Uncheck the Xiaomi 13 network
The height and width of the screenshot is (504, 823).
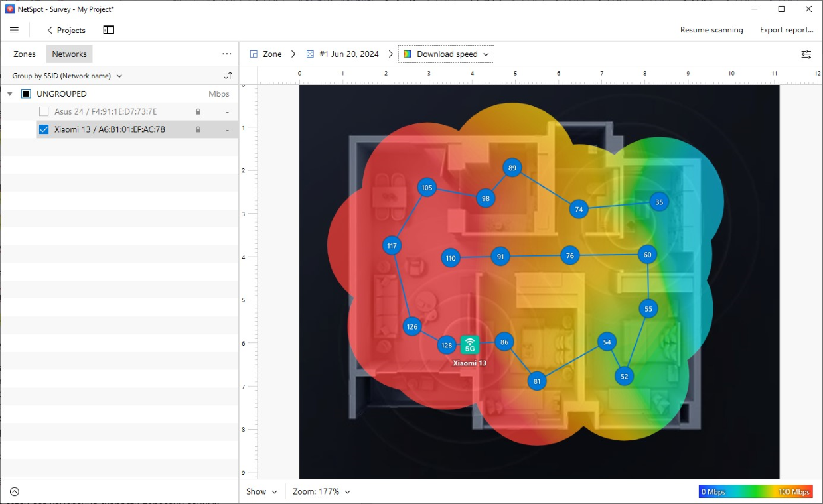[43, 129]
